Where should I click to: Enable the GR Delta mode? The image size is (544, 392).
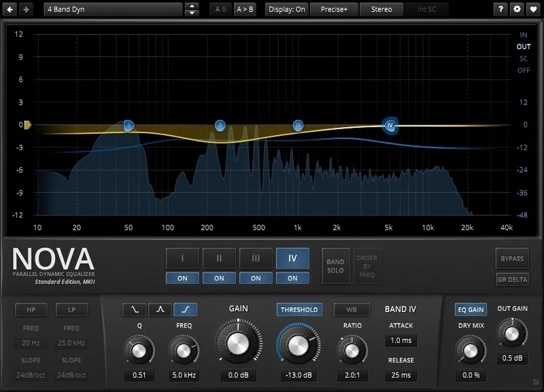coord(513,279)
